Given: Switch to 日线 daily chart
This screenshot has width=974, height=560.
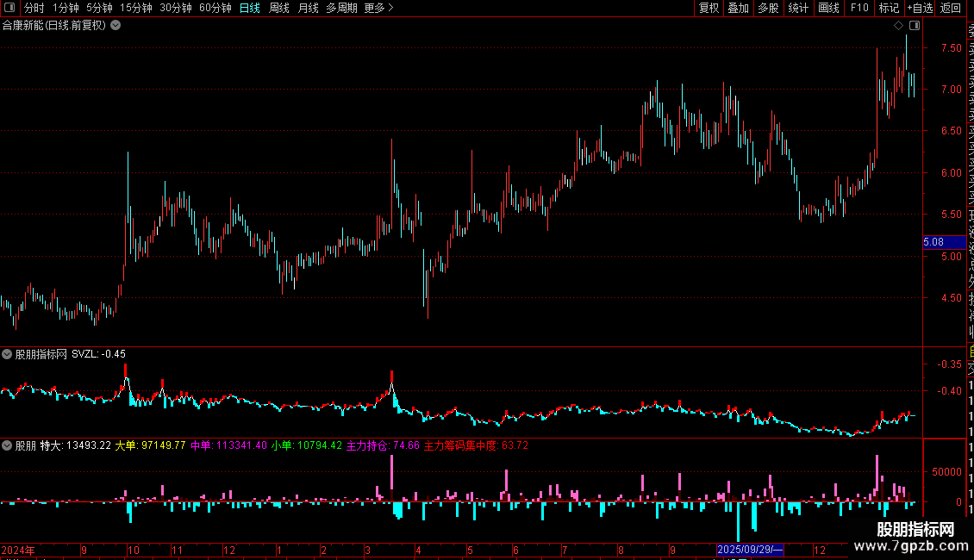Looking at the screenshot, I should (250, 8).
